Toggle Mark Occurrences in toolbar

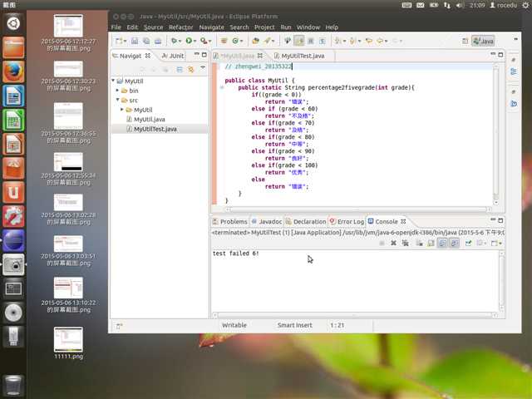299,41
